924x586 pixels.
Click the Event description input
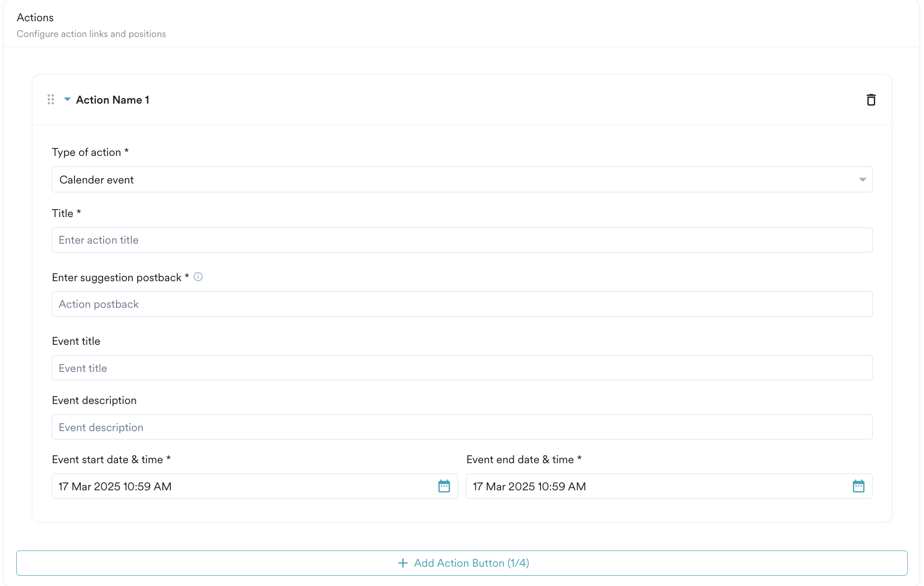(461, 427)
